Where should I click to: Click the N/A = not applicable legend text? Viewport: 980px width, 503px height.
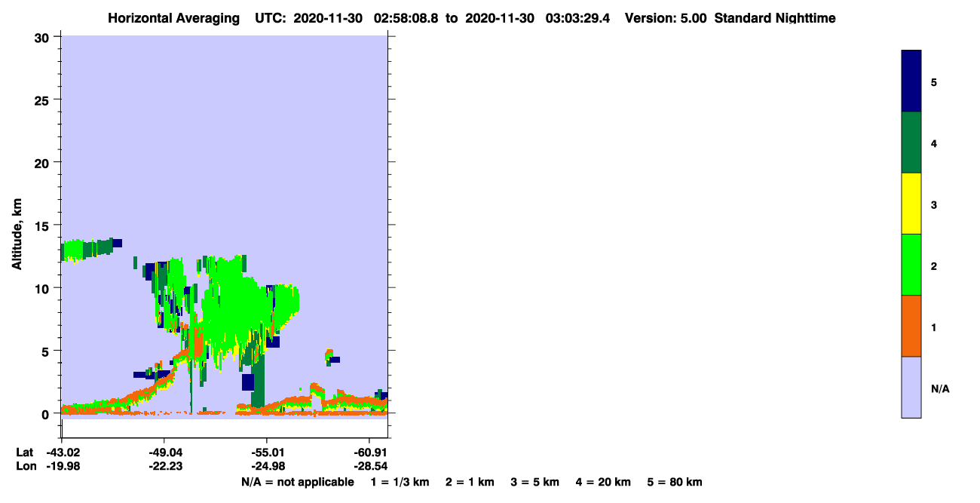[297, 482]
